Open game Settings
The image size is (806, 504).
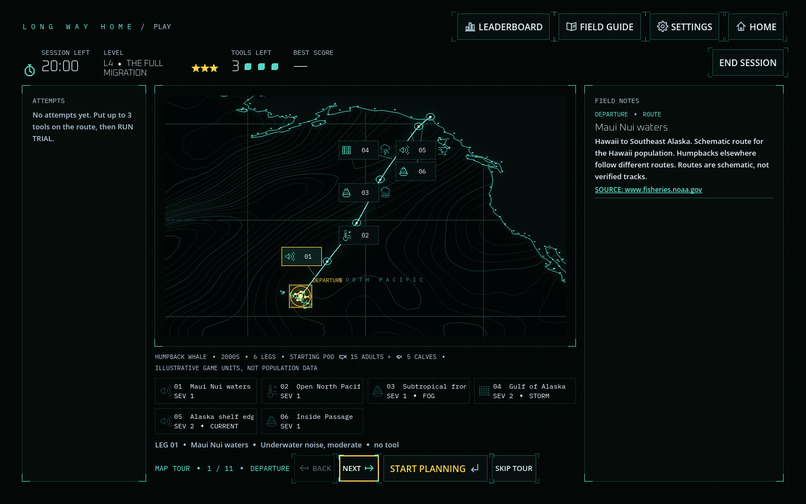[684, 27]
